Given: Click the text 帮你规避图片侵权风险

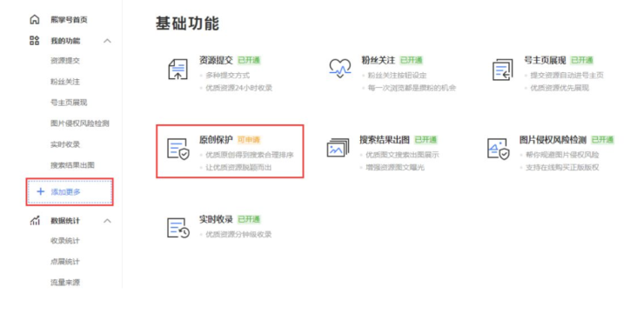Looking at the screenshot, I should (x=562, y=155).
